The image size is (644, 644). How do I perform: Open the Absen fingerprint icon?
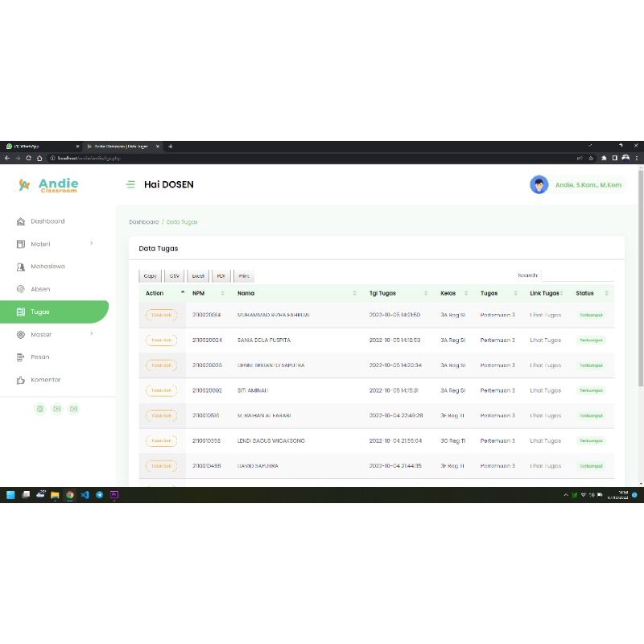tap(21, 289)
